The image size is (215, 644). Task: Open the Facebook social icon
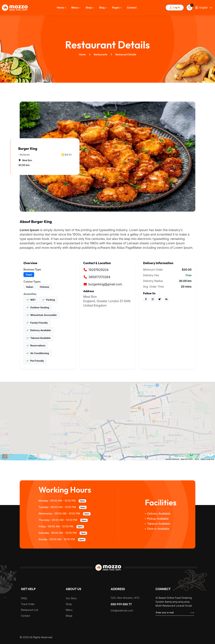(x=146, y=299)
